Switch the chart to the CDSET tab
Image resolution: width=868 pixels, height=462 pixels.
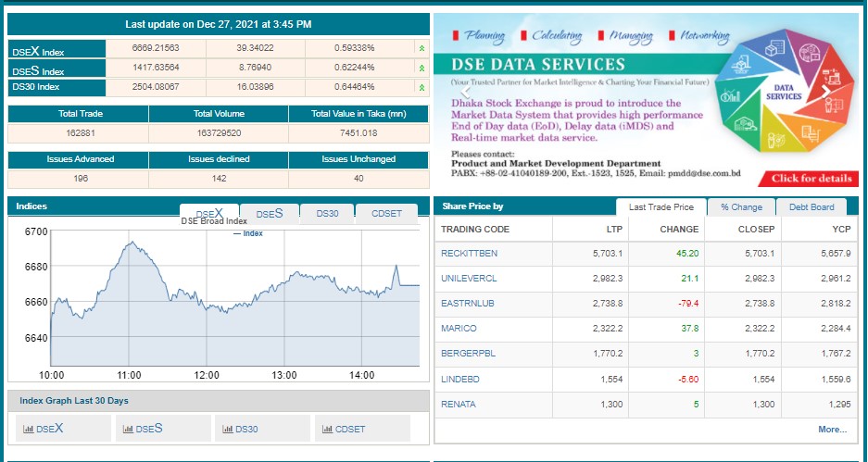386,214
